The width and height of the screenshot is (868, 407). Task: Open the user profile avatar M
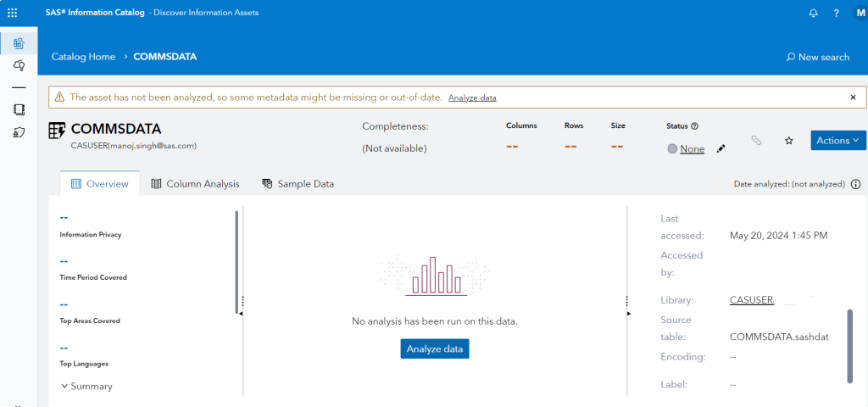pos(858,13)
